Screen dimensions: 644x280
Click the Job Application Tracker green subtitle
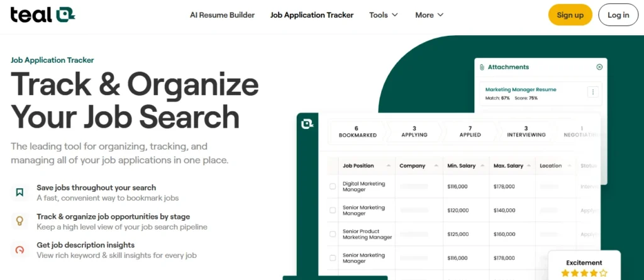[52, 60]
